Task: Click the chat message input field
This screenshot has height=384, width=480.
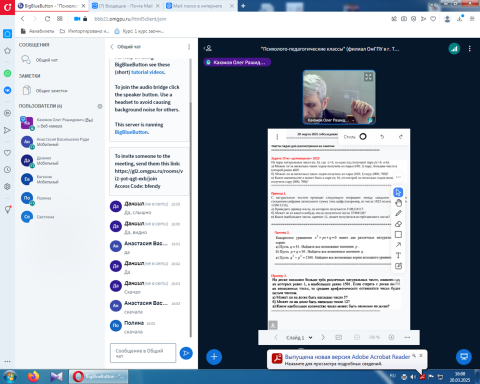Action: [x=143, y=353]
